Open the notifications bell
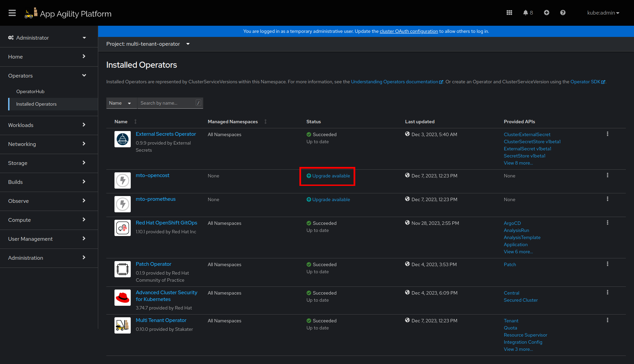Image resolution: width=634 pixels, height=364 pixels. pyautogui.click(x=527, y=13)
